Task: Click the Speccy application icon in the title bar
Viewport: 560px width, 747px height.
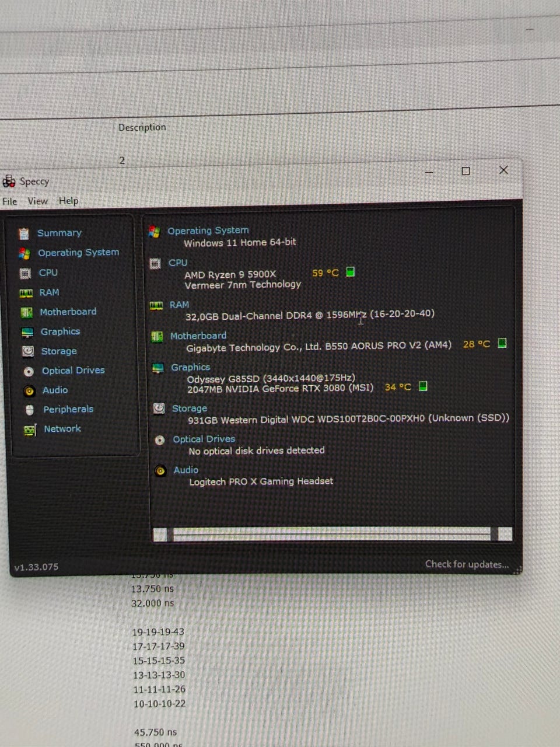Action: click(9, 181)
